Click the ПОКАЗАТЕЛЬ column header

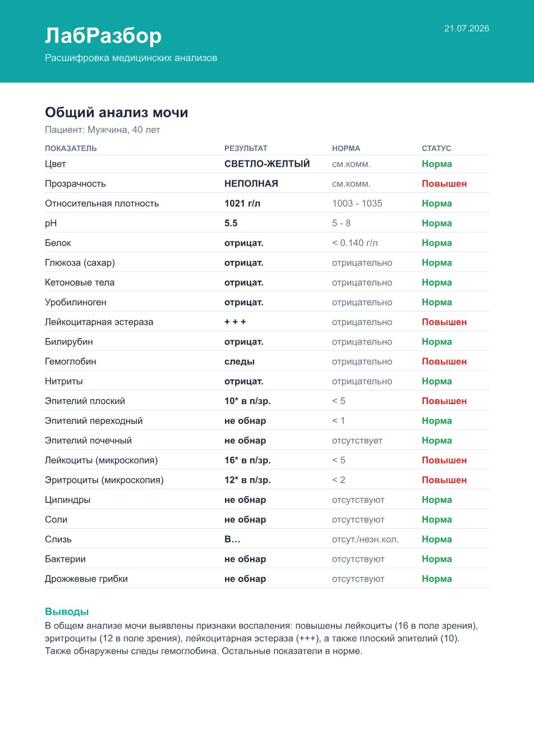pos(71,148)
